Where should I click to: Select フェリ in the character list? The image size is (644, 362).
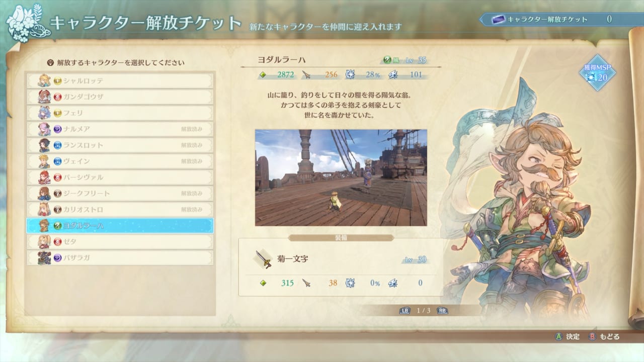pos(120,113)
